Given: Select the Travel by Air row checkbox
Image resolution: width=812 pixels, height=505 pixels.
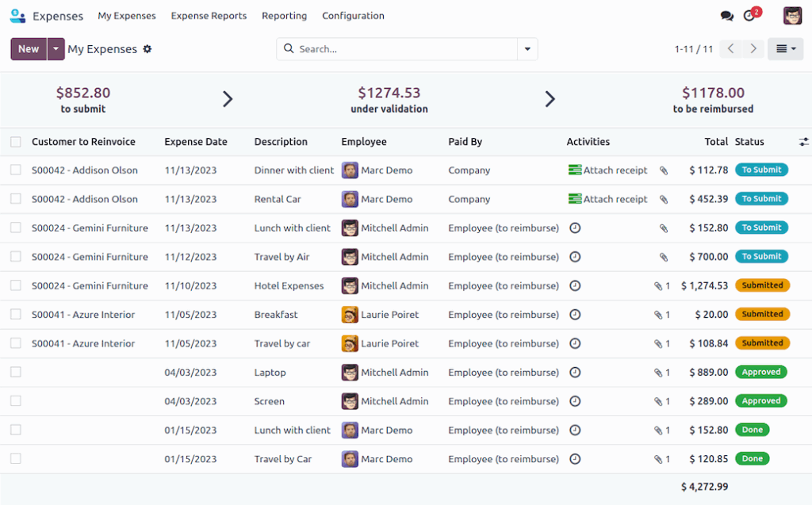Looking at the screenshot, I should pyautogui.click(x=16, y=256).
